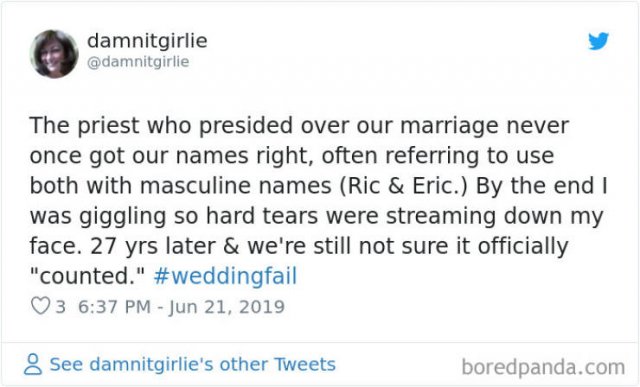Like the tweet with the heart icon
The width and height of the screenshot is (640, 387).
pos(40,306)
